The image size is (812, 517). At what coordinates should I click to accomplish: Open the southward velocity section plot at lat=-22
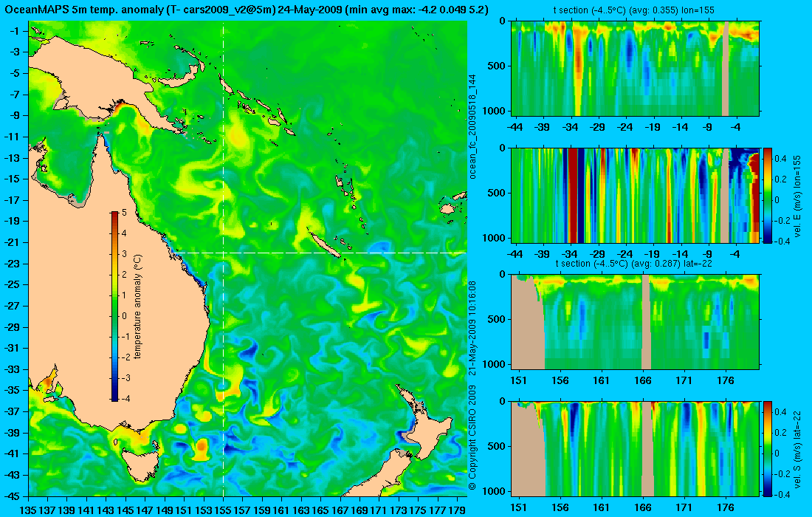635,448
